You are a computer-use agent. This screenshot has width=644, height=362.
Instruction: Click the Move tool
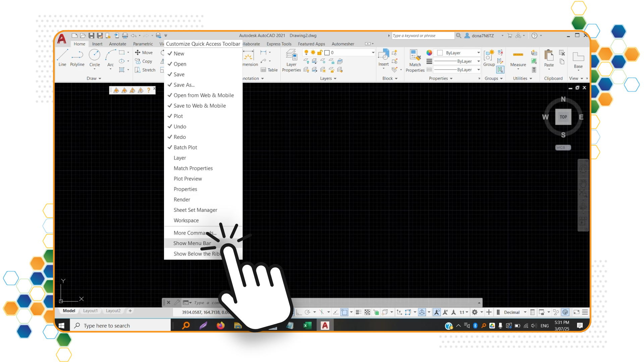click(x=144, y=53)
